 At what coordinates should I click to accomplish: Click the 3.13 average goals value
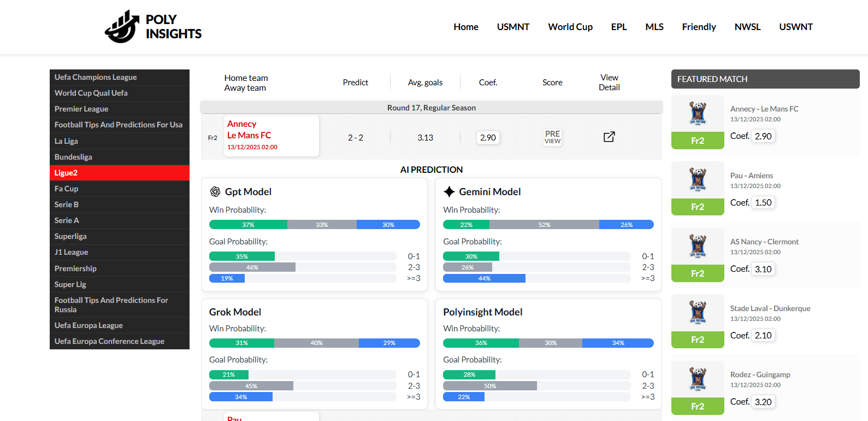(425, 138)
